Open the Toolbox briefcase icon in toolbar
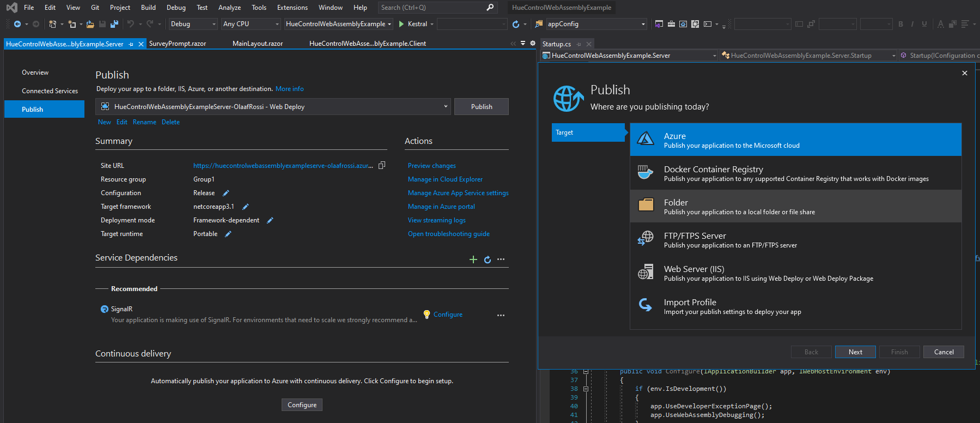This screenshot has width=980, height=423. tap(671, 24)
